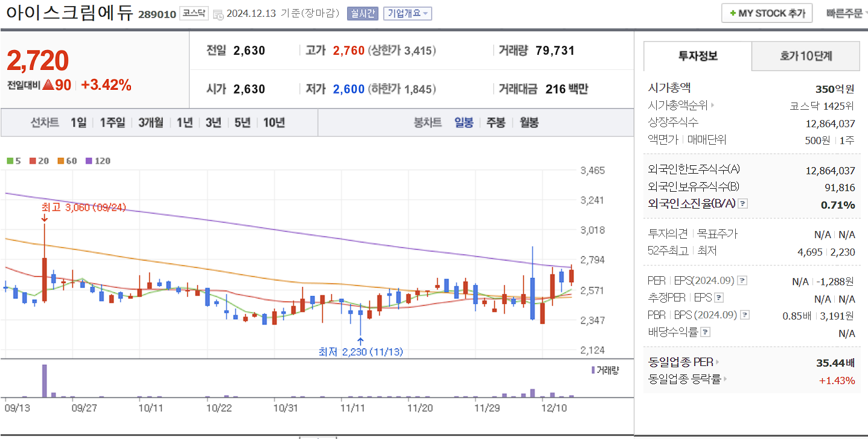Click the 외국인소진율 value 0.71%
868x439 pixels.
838,205
